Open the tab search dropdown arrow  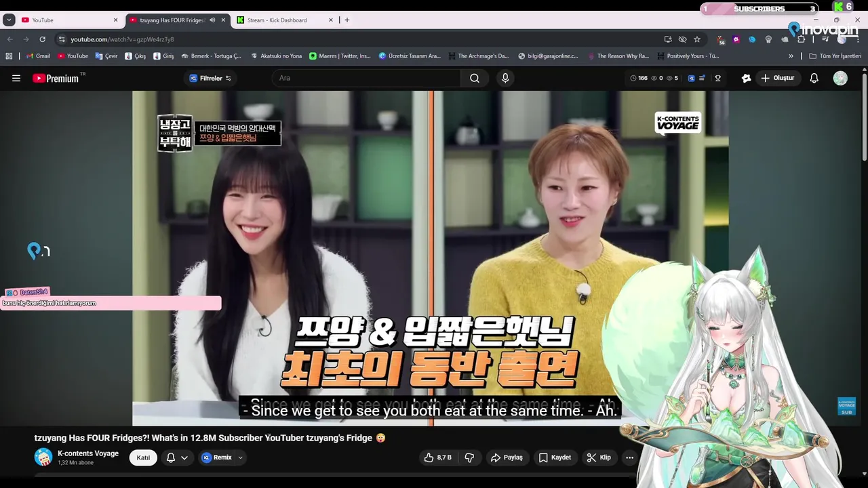[9, 20]
